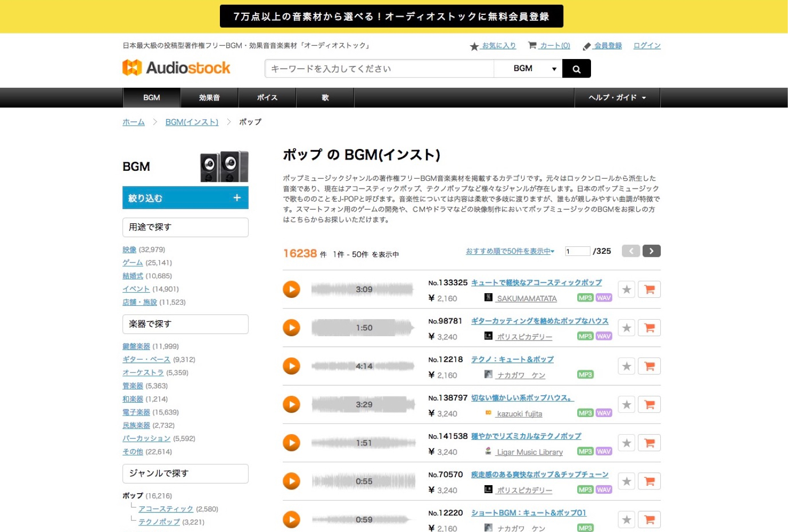Play track No.12220
Screen dimensions: 788x532
tap(291, 519)
